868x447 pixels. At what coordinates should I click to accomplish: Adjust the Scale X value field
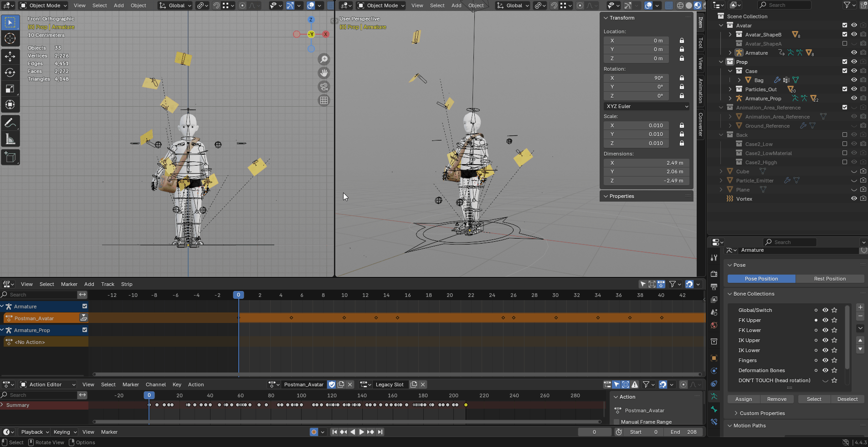point(636,125)
